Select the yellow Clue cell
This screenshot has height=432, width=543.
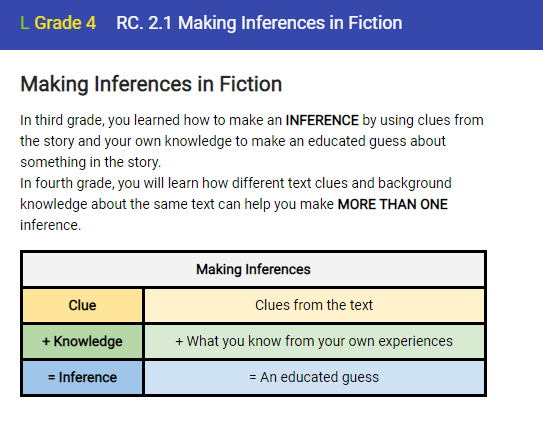tap(82, 306)
